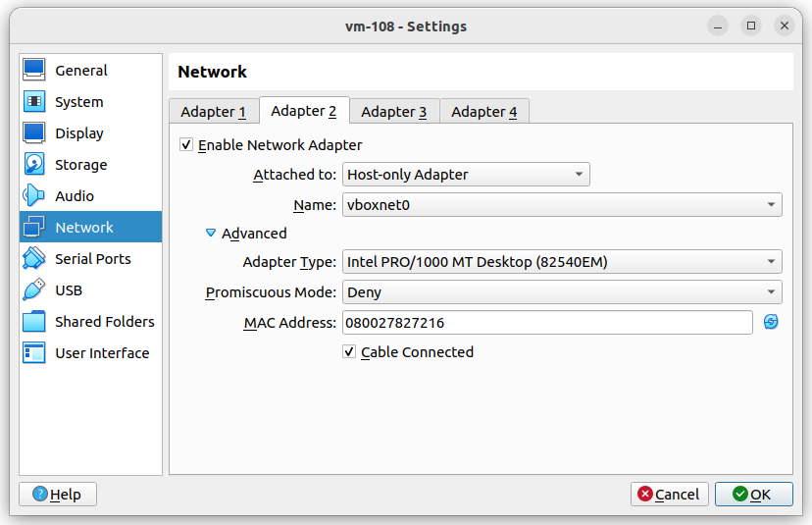Screen dimensions: 812x525
Task: Collapse the Advanced section
Action: point(210,234)
